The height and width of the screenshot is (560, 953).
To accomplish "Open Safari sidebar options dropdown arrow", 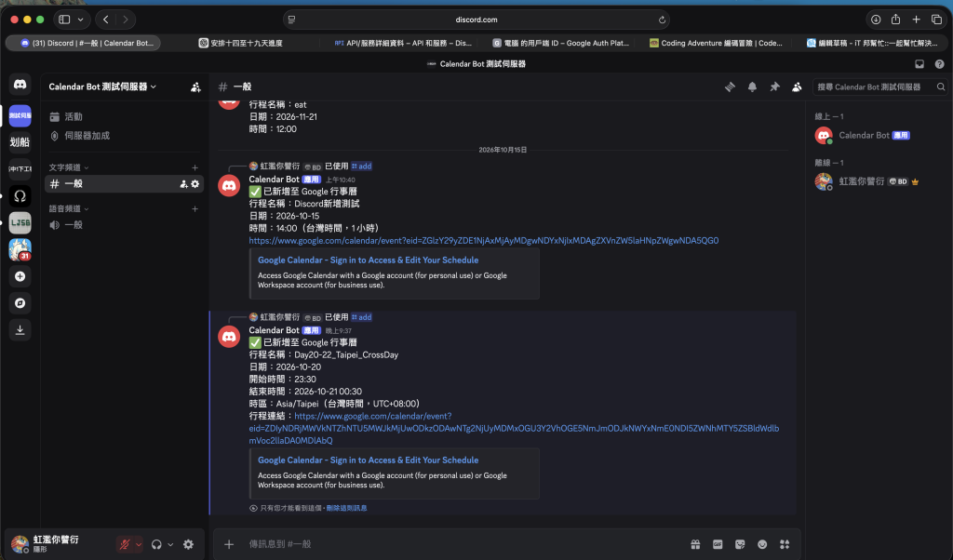I will [80, 20].
